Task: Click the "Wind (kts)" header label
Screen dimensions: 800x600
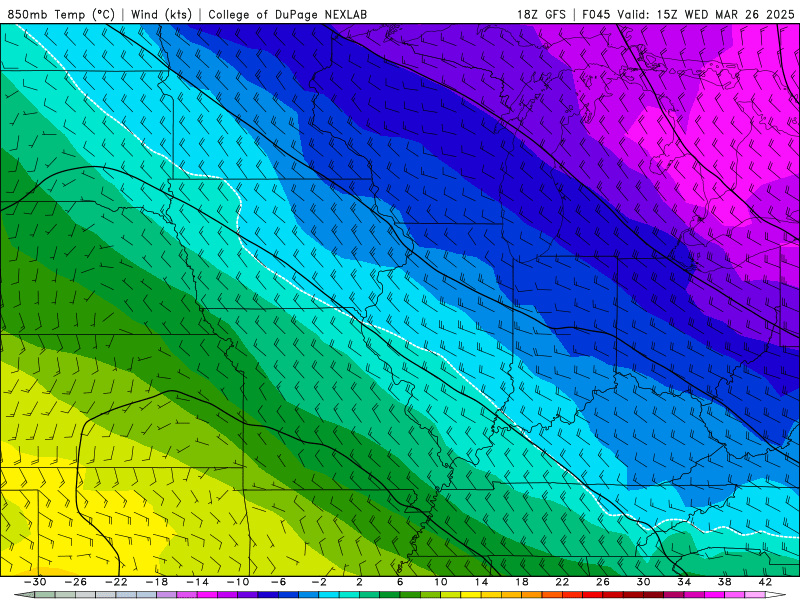Action: pyautogui.click(x=161, y=14)
